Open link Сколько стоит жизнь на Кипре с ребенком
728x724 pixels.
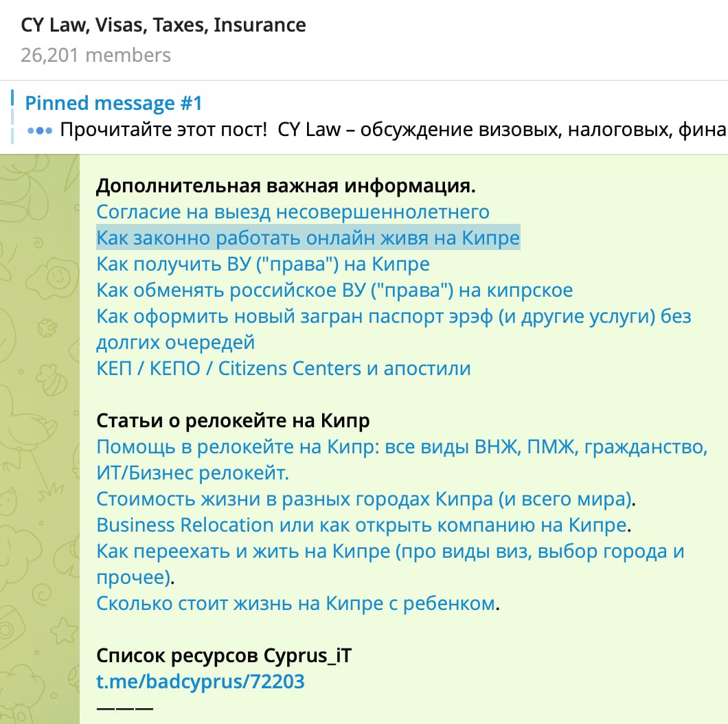(296, 603)
